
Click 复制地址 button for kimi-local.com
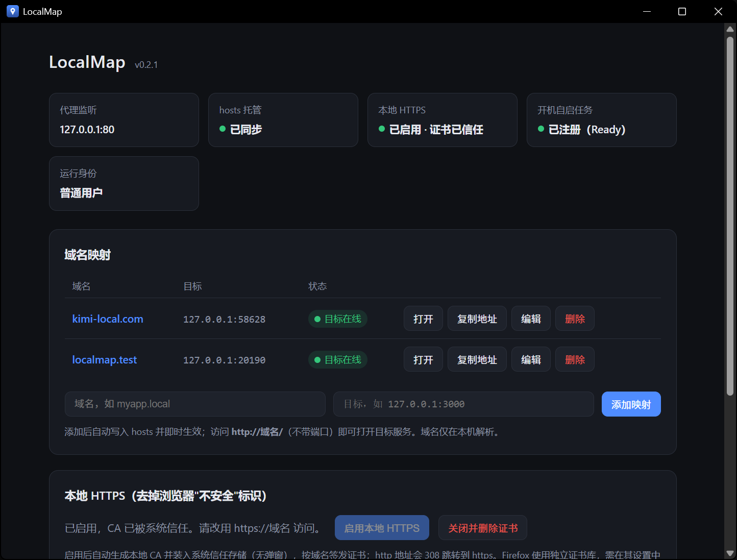[x=477, y=319]
